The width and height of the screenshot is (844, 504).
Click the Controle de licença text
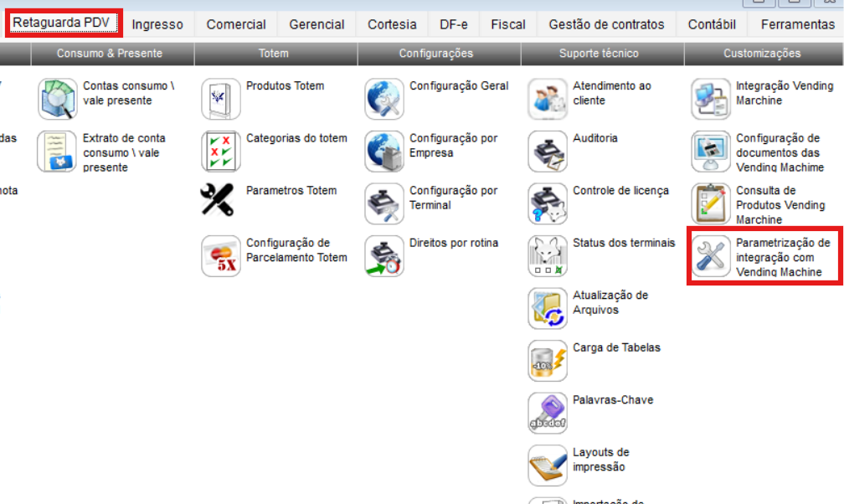[x=620, y=190]
